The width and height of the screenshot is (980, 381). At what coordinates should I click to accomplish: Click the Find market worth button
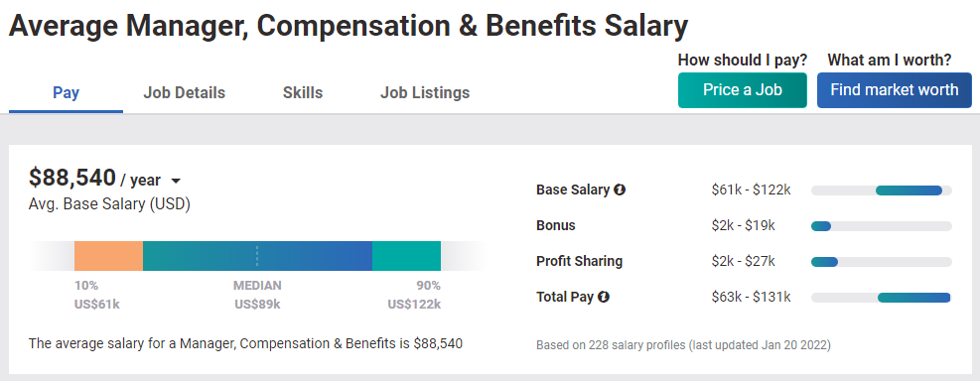tap(895, 90)
